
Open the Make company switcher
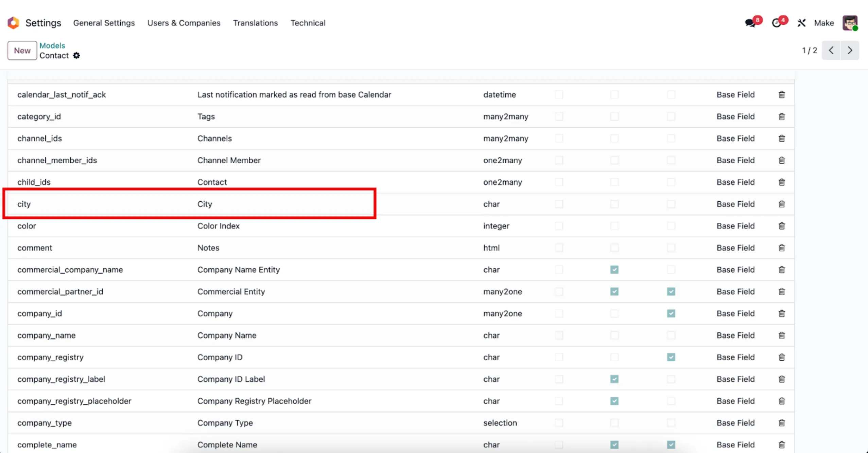(x=824, y=23)
